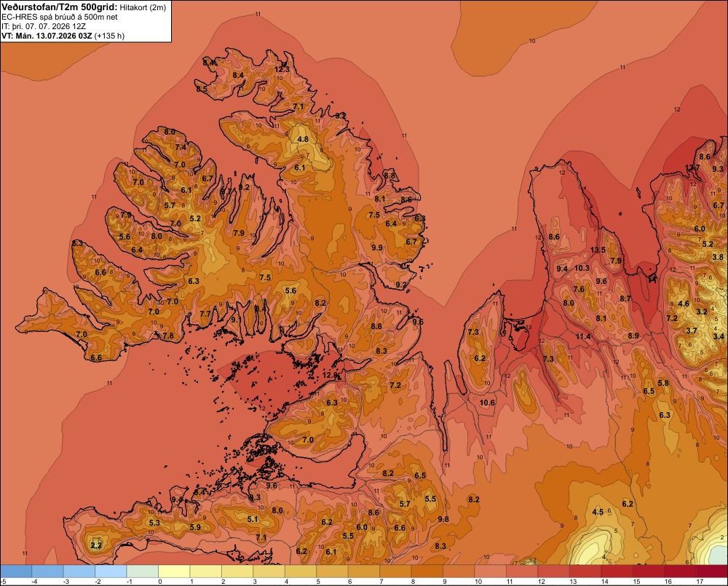Screen dimensions: 728x586
Task: Click the 3.8 temperature value at the right edge
Action: [x=718, y=257]
